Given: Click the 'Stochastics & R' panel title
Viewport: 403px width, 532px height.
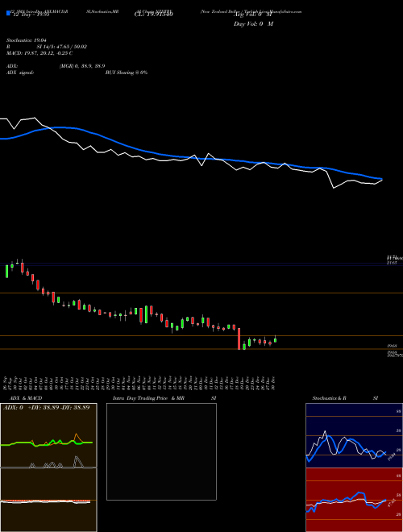Looking at the screenshot, I should point(329,398).
